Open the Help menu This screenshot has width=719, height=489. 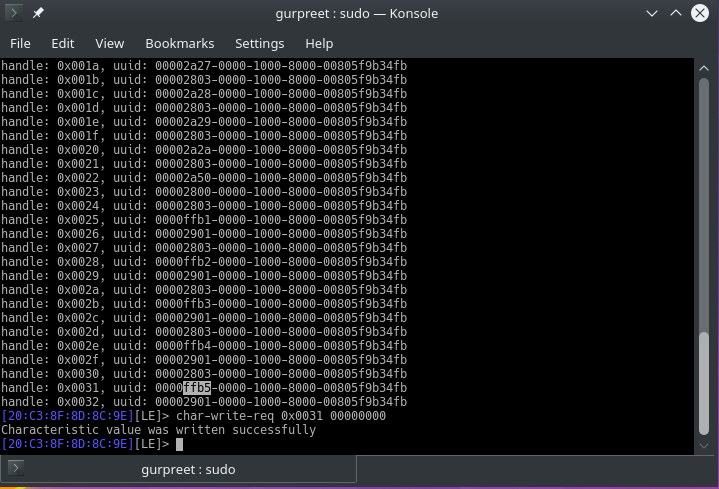(x=319, y=44)
